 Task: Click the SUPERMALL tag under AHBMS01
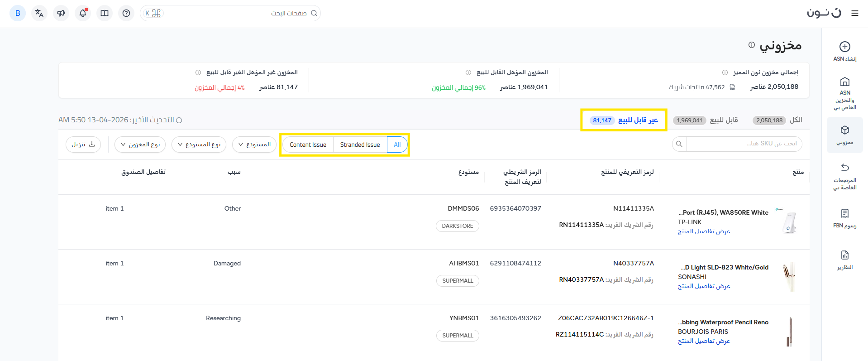[458, 281]
